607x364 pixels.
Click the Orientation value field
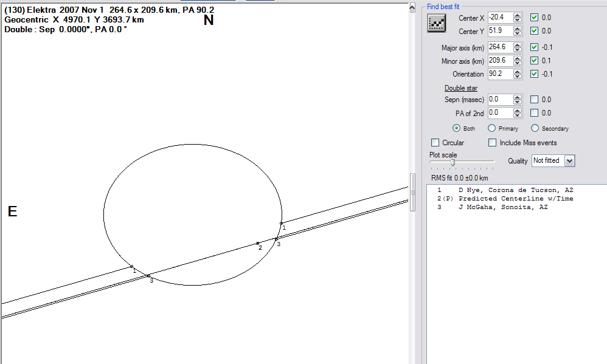(x=500, y=74)
